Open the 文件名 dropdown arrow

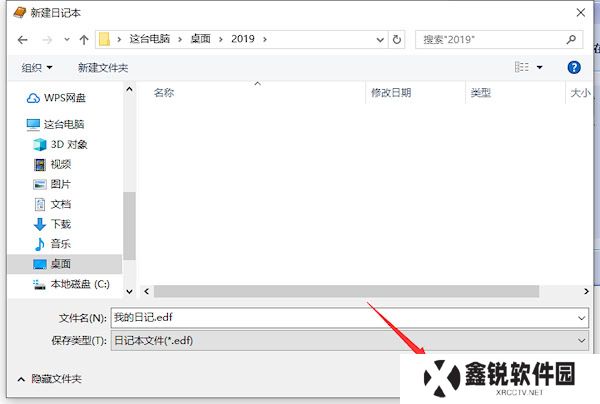point(582,318)
